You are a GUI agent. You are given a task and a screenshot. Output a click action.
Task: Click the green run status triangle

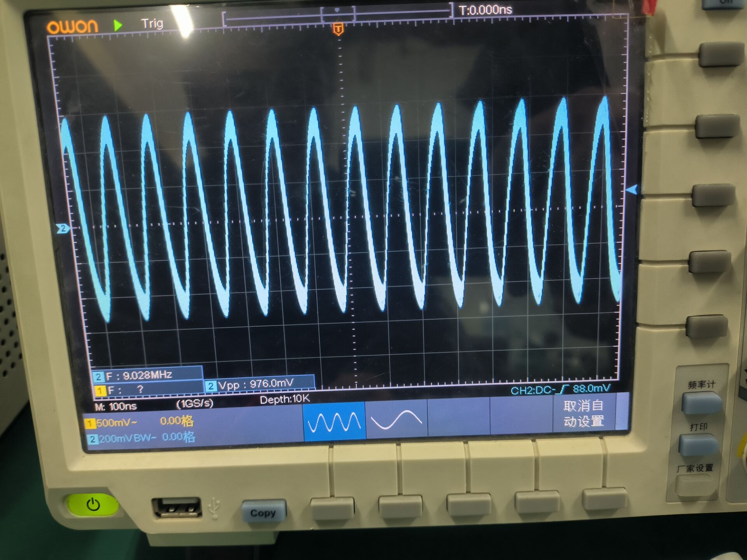[118, 26]
